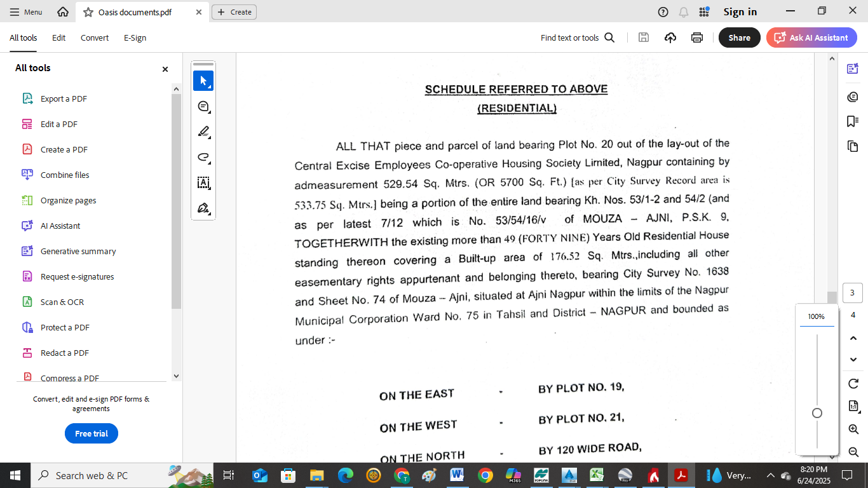Open the generative summary panel icon on right rail

pos(853,69)
